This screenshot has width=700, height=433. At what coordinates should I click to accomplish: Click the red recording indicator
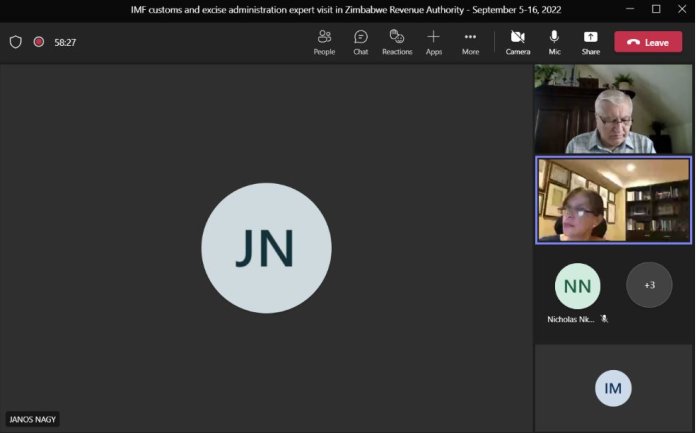[39, 42]
